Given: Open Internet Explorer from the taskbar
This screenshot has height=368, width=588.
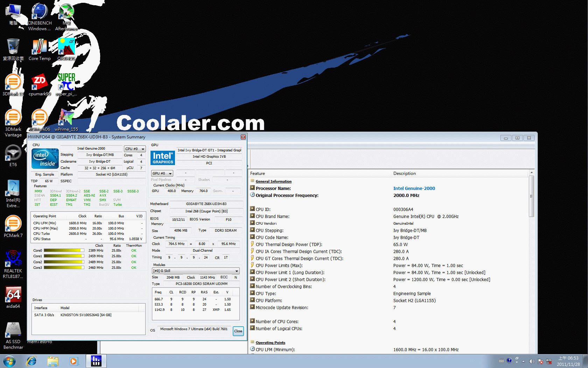Looking at the screenshot, I should tap(31, 361).
